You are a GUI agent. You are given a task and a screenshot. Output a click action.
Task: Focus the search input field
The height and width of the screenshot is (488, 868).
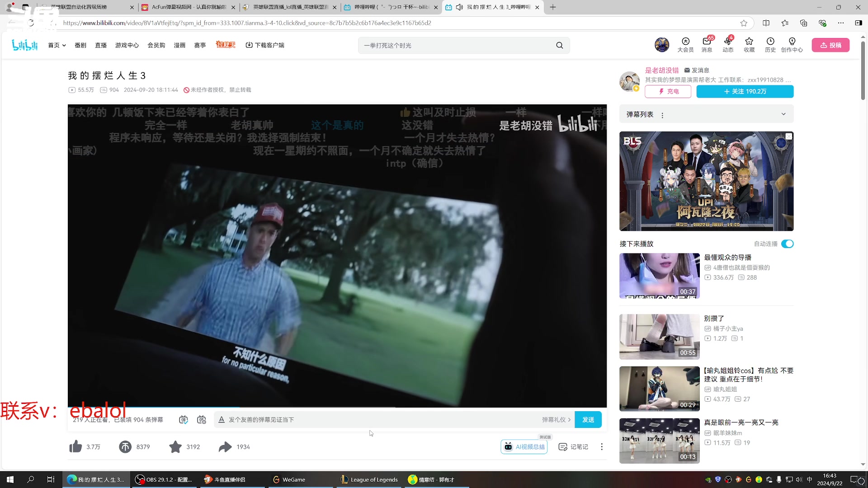click(457, 45)
